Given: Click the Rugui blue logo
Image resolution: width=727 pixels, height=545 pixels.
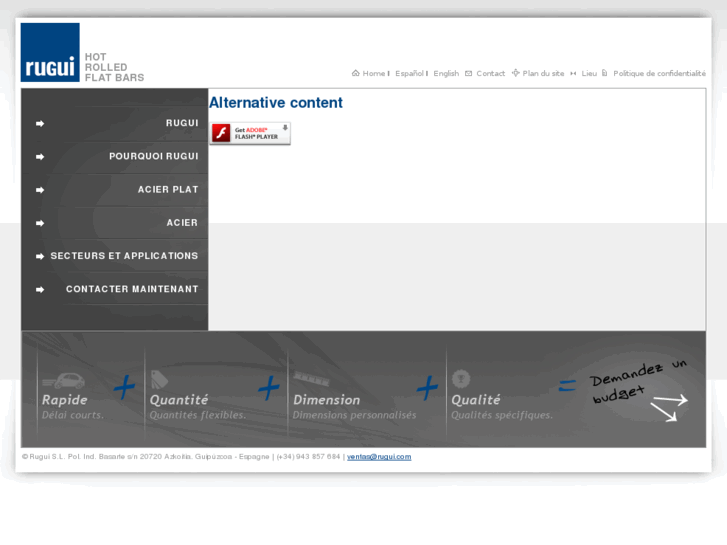Looking at the screenshot, I should coord(50,52).
